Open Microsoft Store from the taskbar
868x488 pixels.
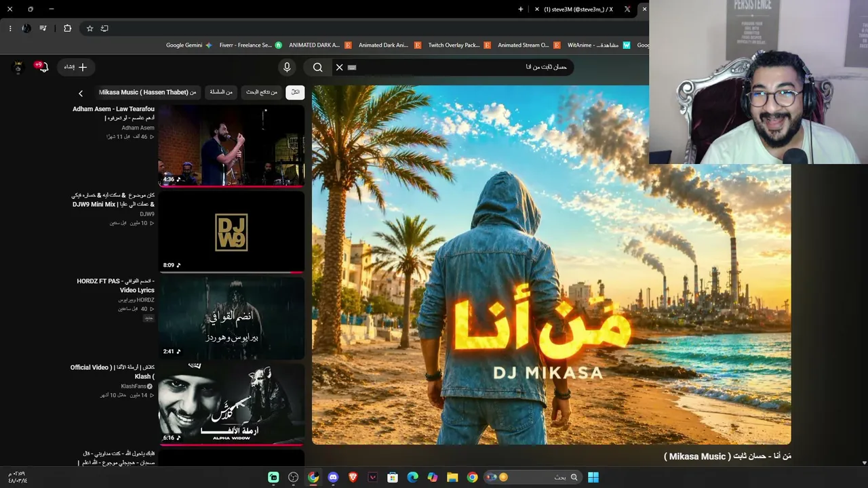(393, 477)
